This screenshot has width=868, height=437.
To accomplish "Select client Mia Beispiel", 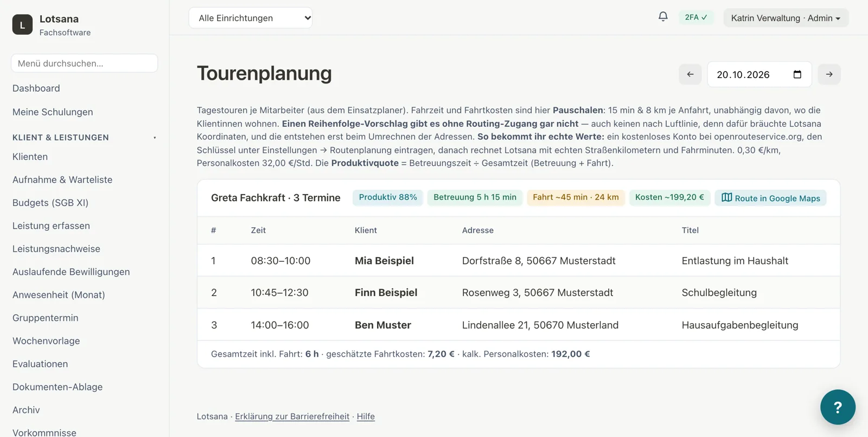I will [x=384, y=261].
